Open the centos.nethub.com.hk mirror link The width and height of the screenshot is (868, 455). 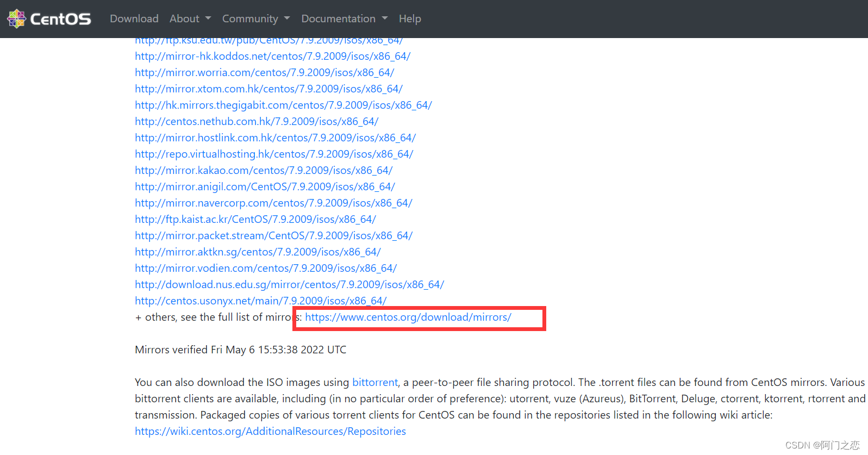[257, 121]
